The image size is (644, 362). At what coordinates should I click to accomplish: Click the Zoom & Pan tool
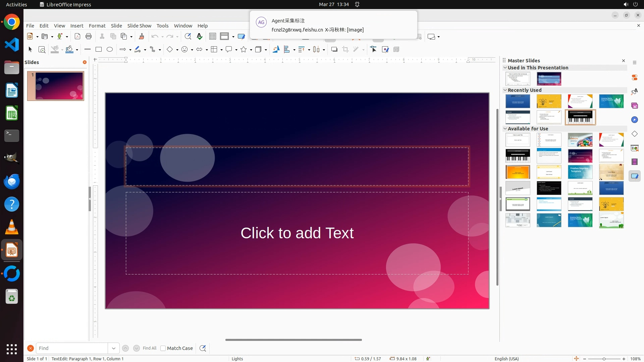tap(42, 50)
